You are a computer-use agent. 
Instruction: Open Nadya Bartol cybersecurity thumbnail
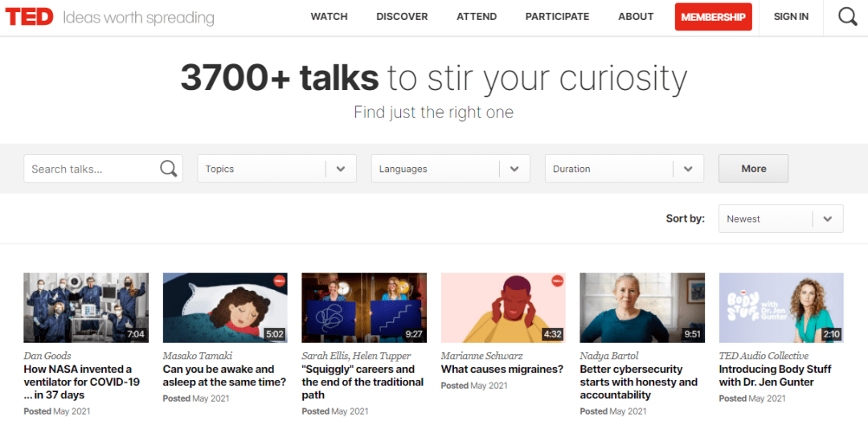642,308
